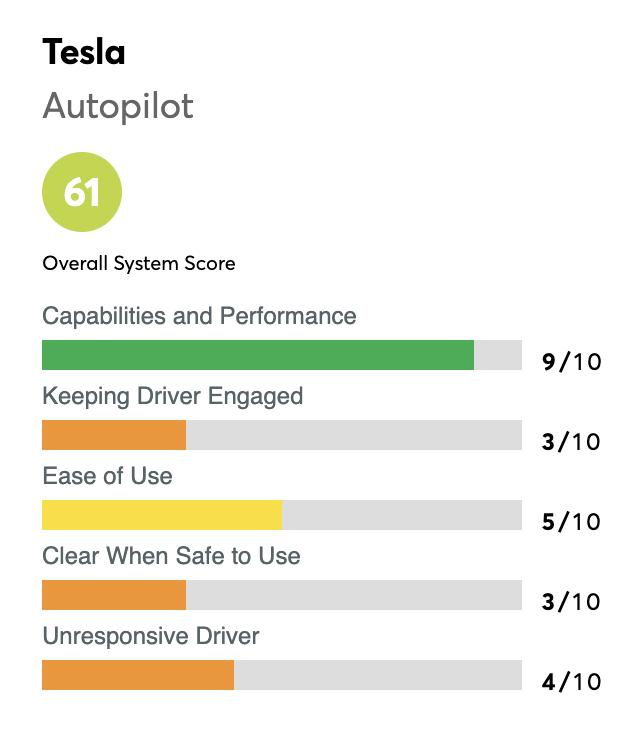Click the orange Clear When Safe bar
The height and width of the screenshot is (750, 634).
pos(114,595)
